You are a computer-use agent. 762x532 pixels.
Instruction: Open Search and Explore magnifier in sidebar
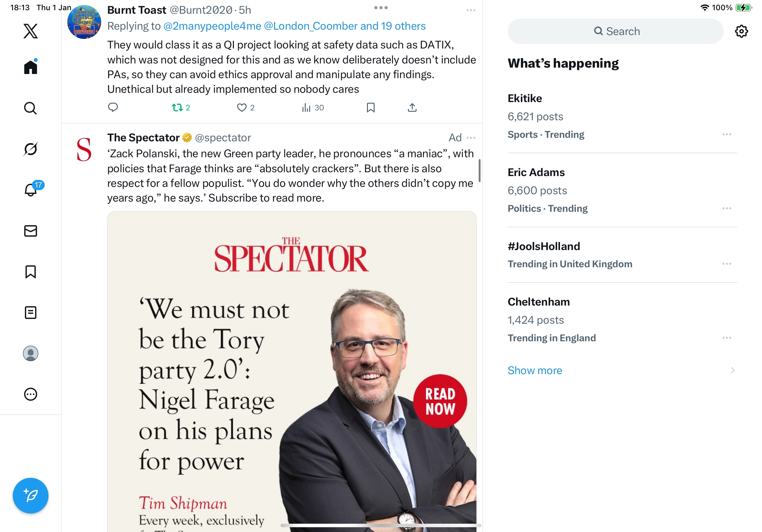pos(31,108)
